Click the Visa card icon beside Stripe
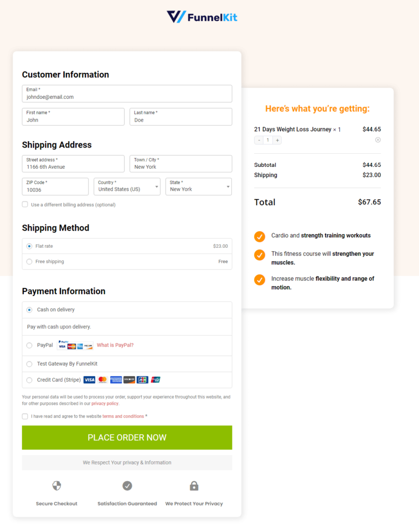This screenshot has height=532, width=419. click(89, 380)
